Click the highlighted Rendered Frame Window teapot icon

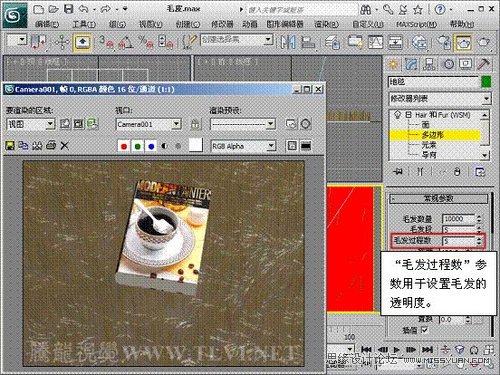[463, 42]
